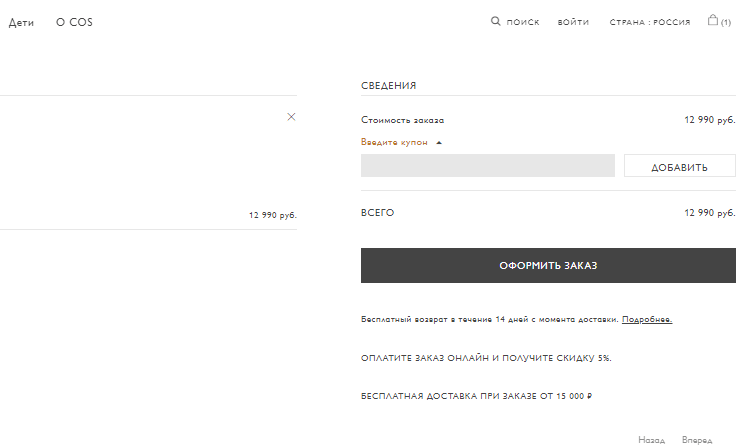Click the Стоимость заказа label
The width and height of the screenshot is (747, 448).
point(402,120)
